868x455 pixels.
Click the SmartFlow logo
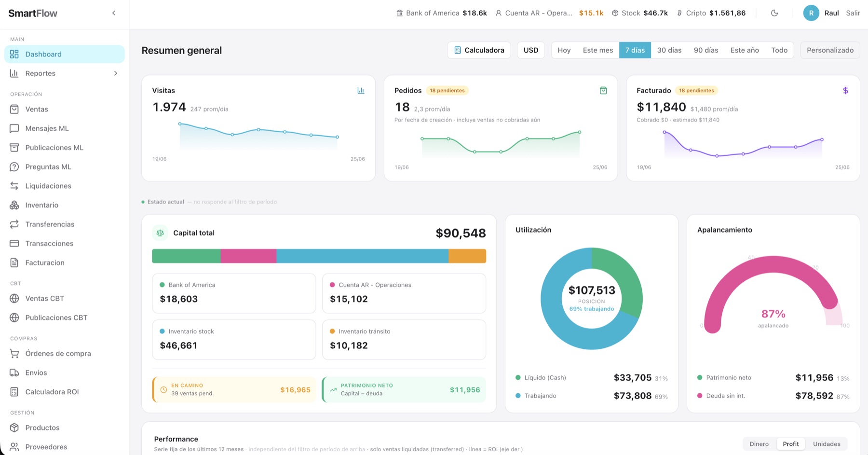click(x=33, y=13)
